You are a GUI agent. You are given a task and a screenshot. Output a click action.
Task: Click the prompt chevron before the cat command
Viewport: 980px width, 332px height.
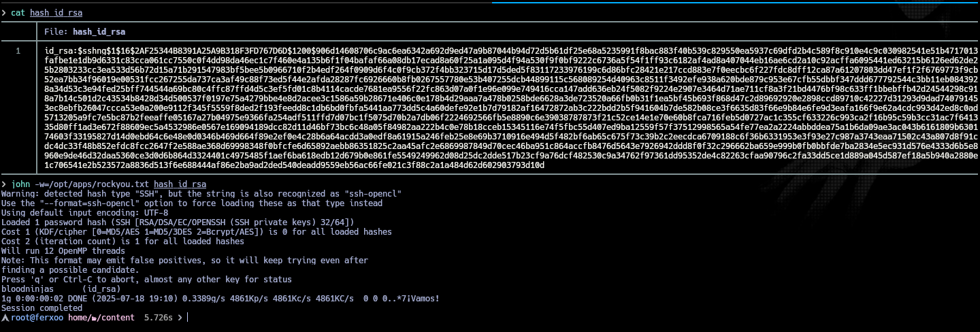(4, 13)
